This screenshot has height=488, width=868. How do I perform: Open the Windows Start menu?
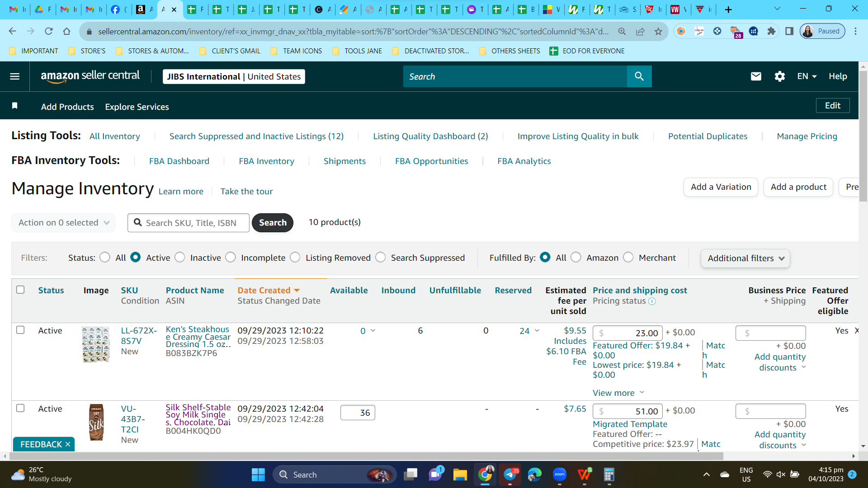[x=258, y=474]
